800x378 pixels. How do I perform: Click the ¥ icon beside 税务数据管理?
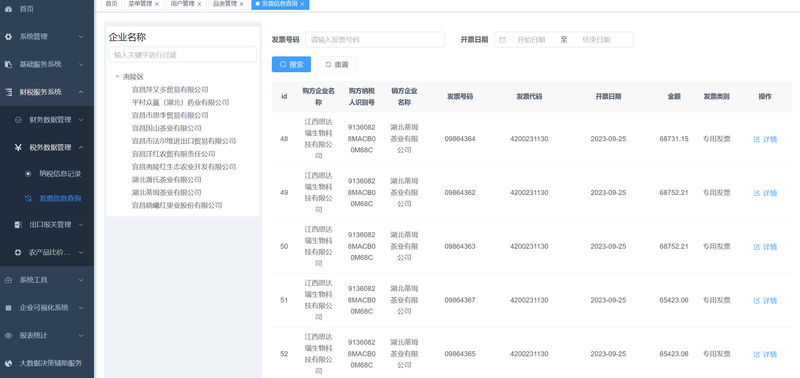pos(18,147)
